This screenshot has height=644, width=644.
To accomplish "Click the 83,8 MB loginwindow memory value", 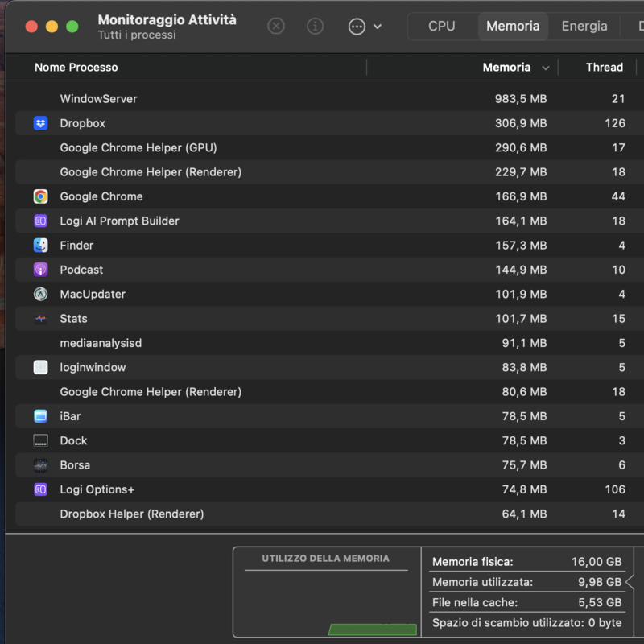I will tap(524, 367).
